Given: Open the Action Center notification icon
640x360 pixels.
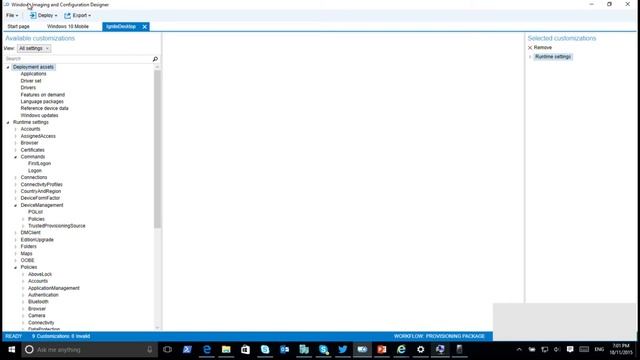Looking at the screenshot, I should pos(570,349).
